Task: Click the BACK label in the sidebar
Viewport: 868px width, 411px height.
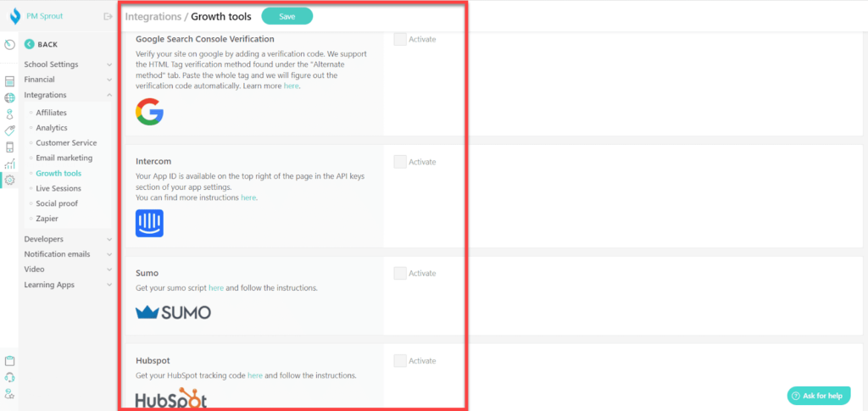Action: click(47, 44)
